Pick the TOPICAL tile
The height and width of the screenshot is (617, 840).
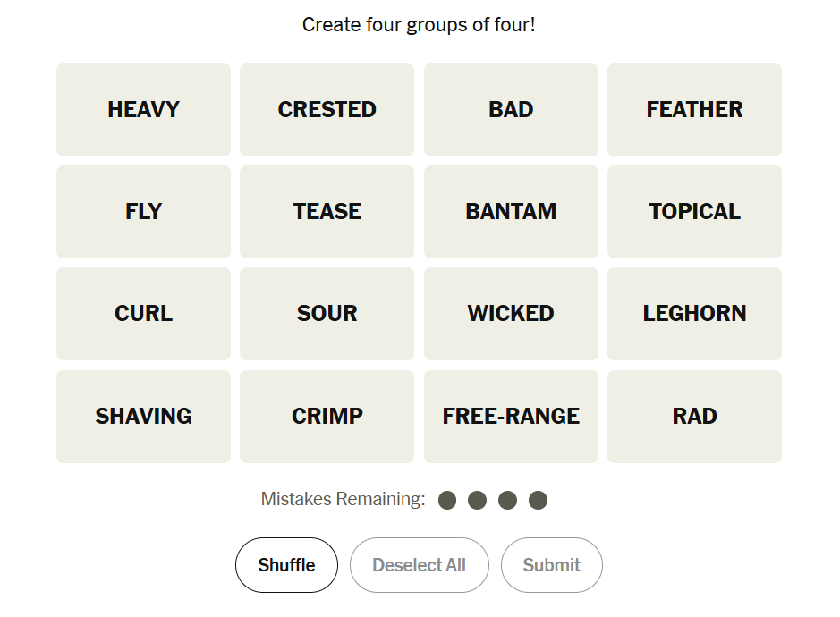pyautogui.click(x=694, y=212)
